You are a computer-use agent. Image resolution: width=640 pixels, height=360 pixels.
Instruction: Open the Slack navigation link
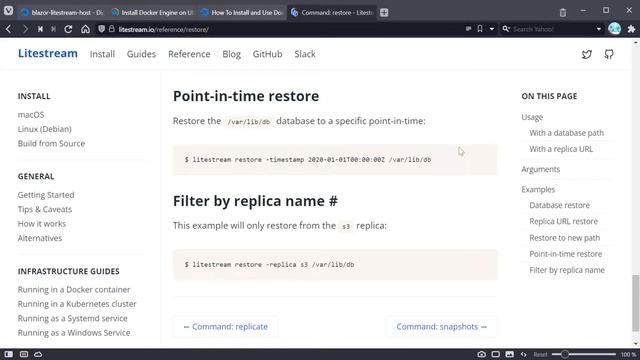coord(304,54)
